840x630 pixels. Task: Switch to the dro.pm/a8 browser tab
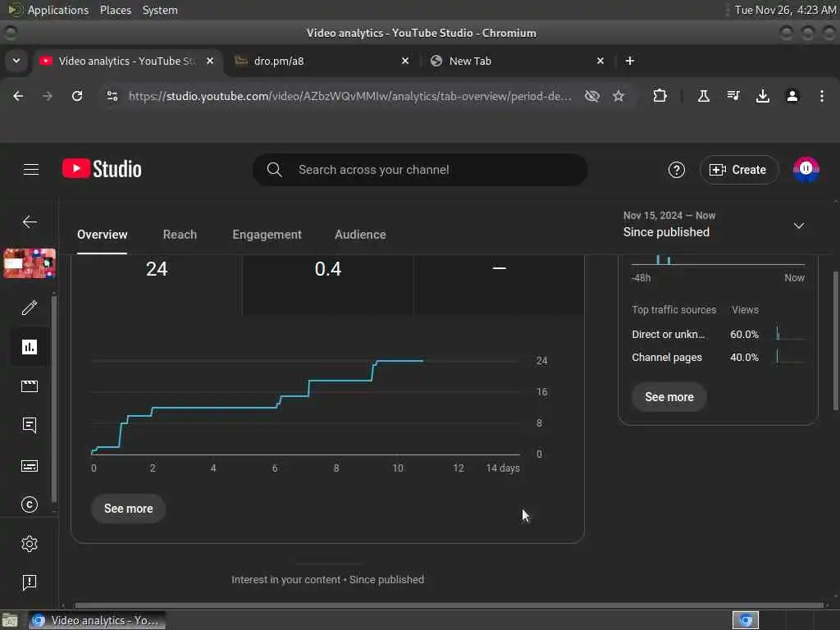[322, 61]
